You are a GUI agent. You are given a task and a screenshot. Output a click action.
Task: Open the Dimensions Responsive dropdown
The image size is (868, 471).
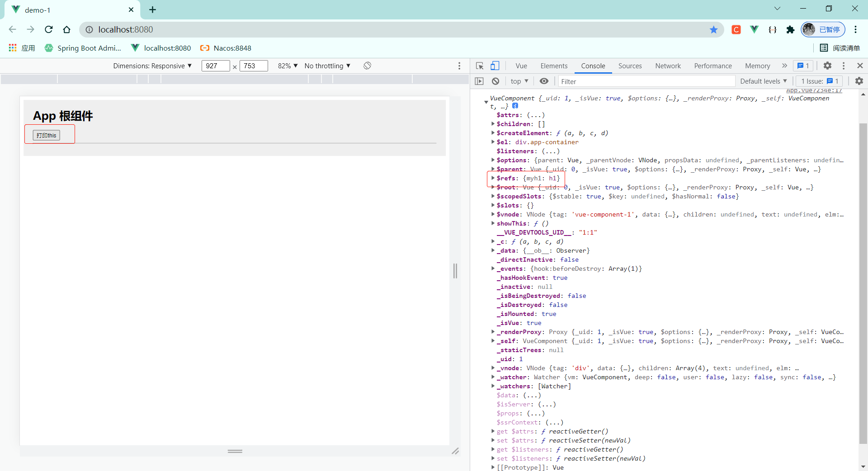pyautogui.click(x=152, y=66)
